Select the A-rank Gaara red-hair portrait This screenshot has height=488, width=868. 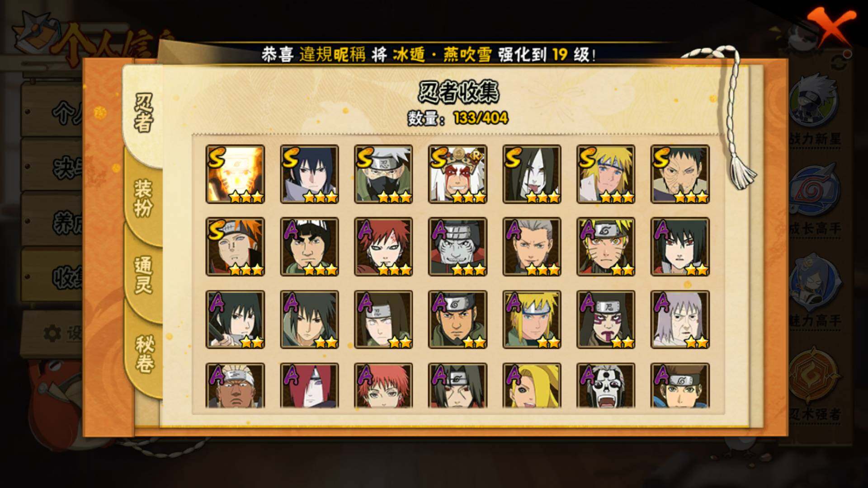point(383,247)
